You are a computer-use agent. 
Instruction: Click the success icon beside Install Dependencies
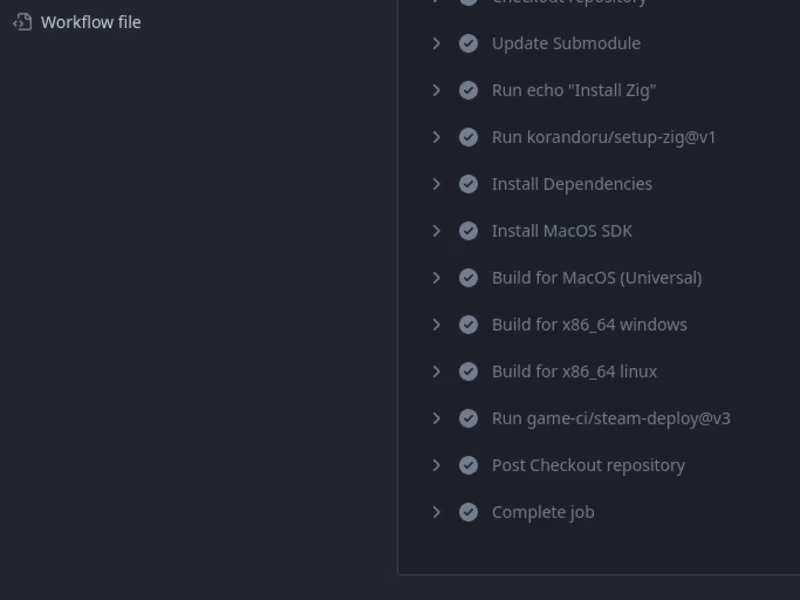(x=468, y=184)
